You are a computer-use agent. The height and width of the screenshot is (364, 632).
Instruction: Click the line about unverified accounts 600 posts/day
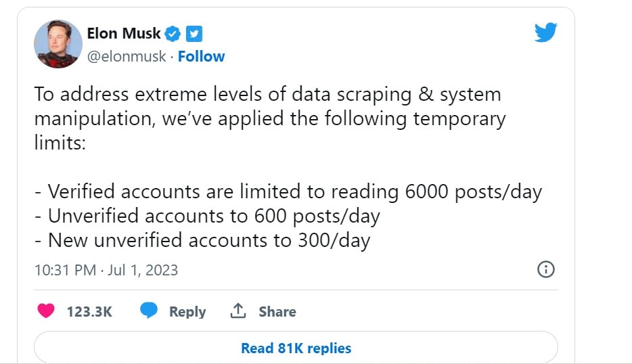(207, 216)
